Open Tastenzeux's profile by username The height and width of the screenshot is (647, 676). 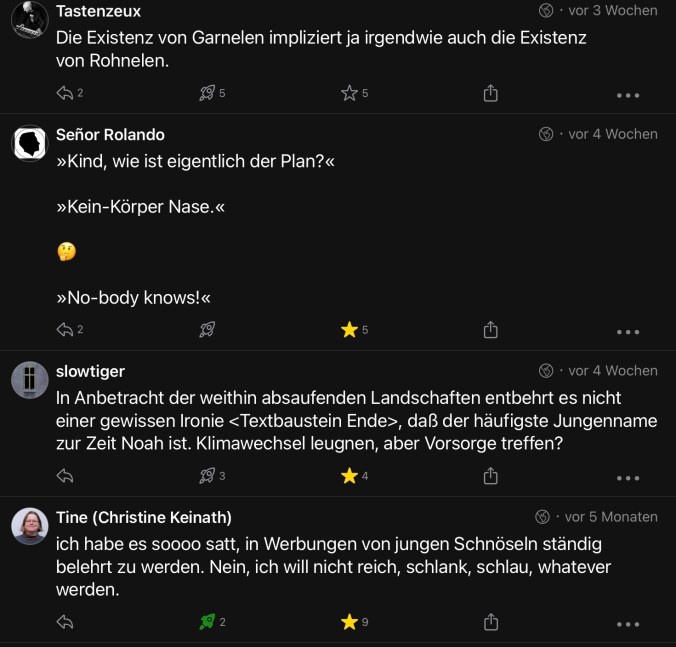(x=98, y=11)
